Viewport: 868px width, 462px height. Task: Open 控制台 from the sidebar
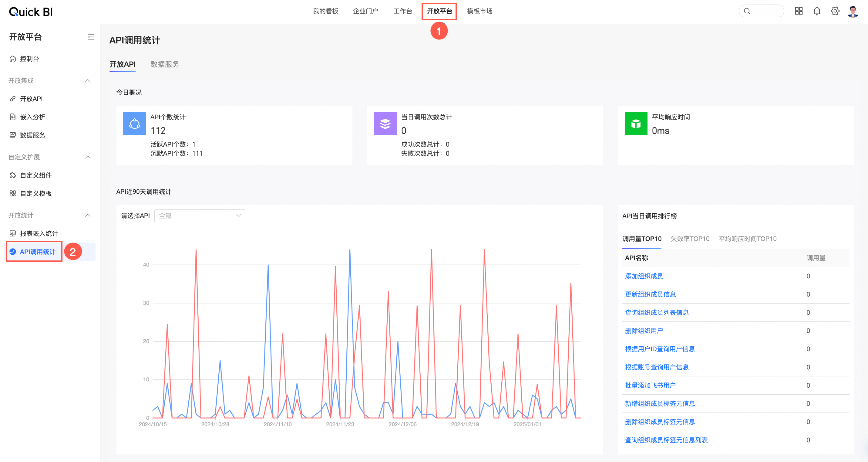[29, 59]
